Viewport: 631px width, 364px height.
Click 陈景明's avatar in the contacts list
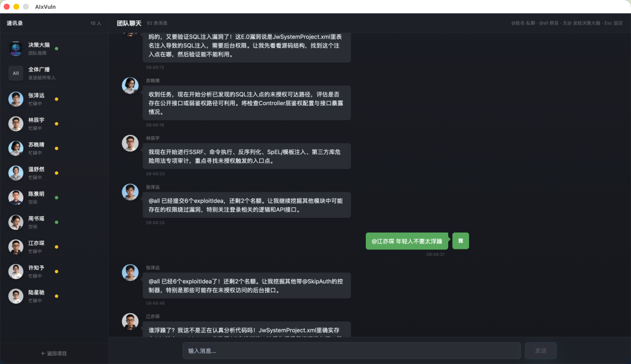(x=16, y=197)
